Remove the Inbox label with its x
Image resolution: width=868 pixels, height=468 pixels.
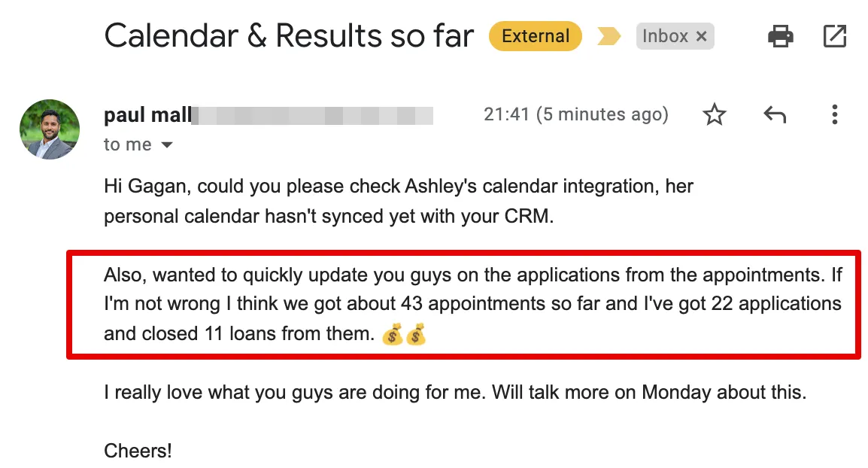701,36
